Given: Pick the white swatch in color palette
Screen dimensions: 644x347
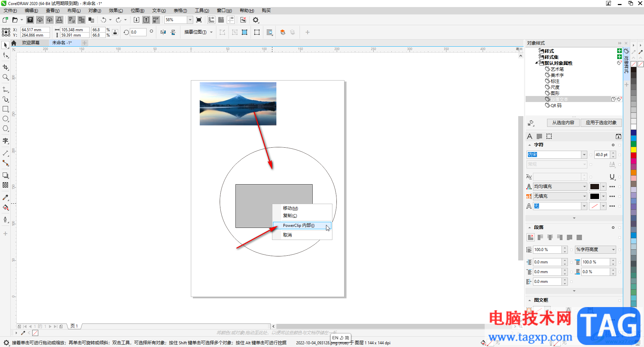Looking at the screenshot, I should 634,127.
